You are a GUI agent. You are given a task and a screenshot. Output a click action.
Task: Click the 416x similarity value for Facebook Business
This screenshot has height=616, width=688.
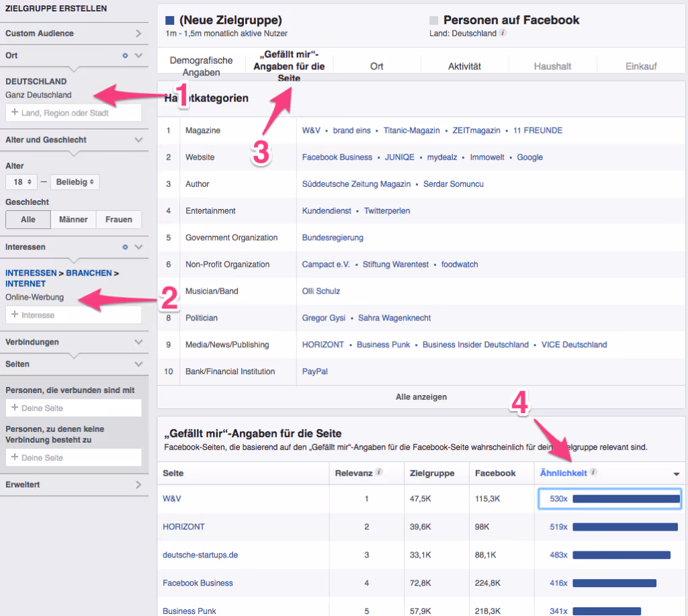point(558,583)
